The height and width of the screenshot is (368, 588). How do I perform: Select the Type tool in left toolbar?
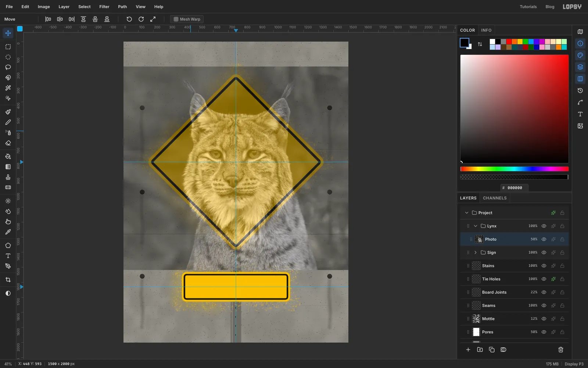[x=8, y=256]
